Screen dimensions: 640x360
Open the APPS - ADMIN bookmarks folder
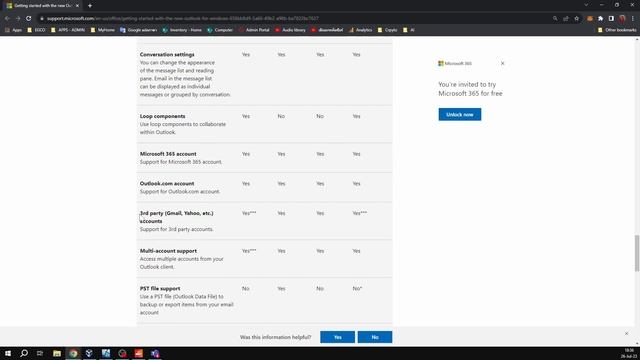point(68,30)
